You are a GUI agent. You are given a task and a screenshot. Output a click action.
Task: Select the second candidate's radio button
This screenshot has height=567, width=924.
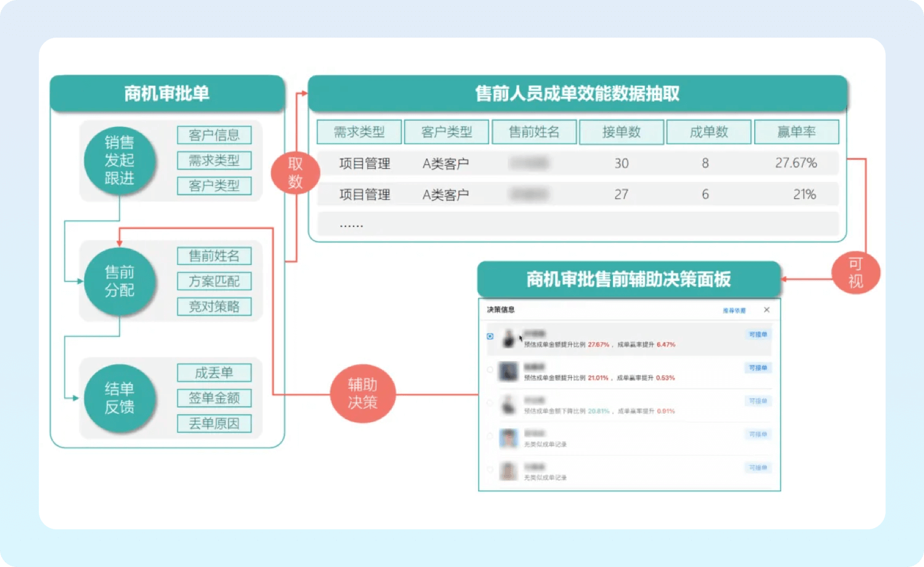pyautogui.click(x=490, y=370)
